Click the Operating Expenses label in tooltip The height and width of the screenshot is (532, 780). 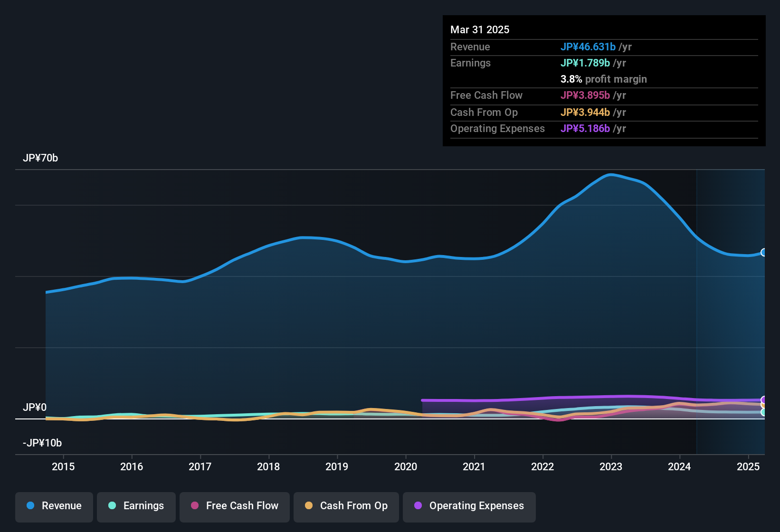497,128
